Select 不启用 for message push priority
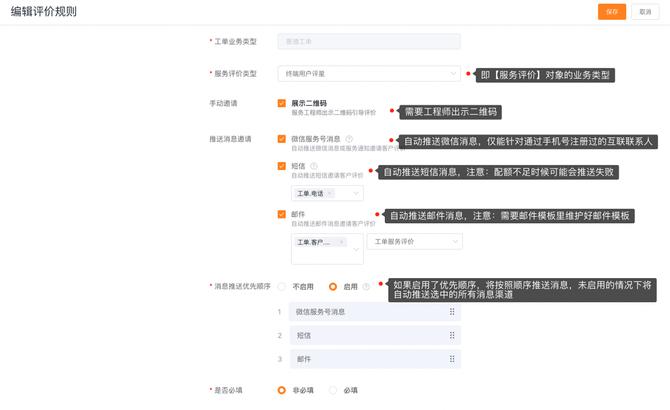This screenshot has height=410, width=670. click(x=282, y=286)
